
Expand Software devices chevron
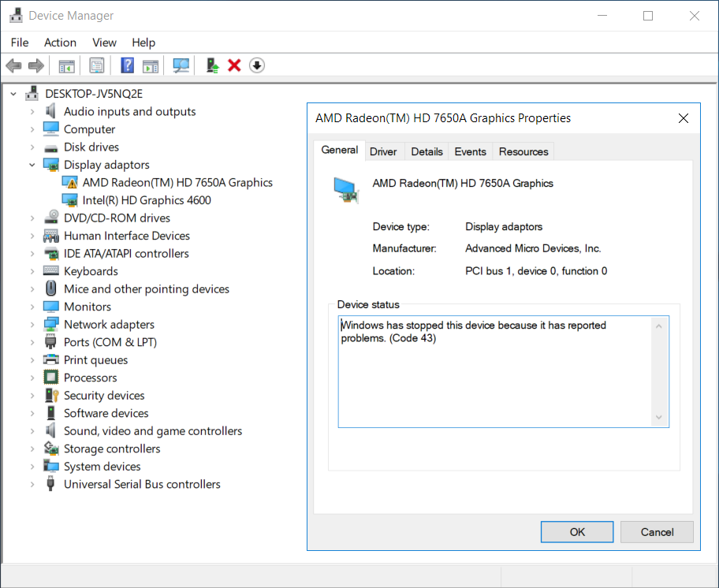pyautogui.click(x=32, y=413)
